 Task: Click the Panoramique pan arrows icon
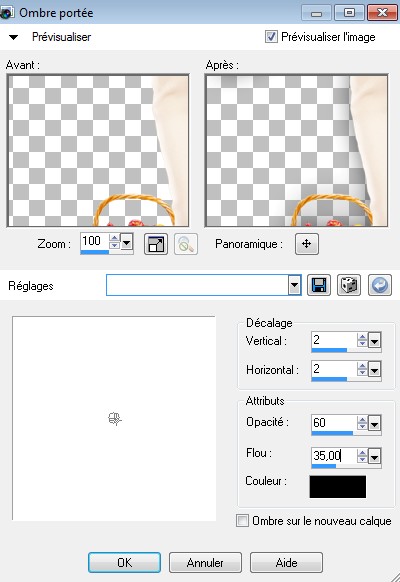pyautogui.click(x=306, y=244)
